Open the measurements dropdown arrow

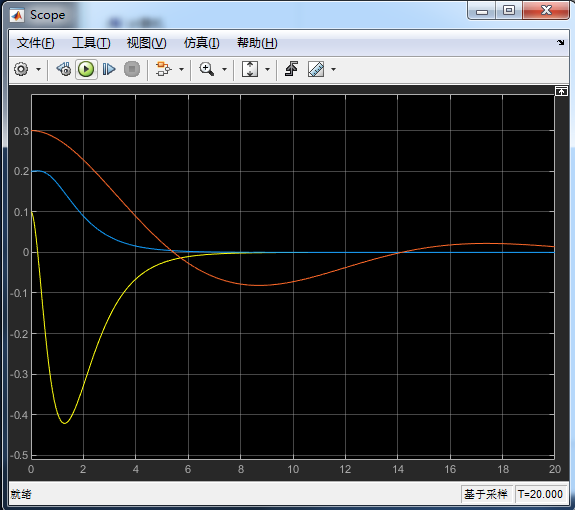pos(333,69)
